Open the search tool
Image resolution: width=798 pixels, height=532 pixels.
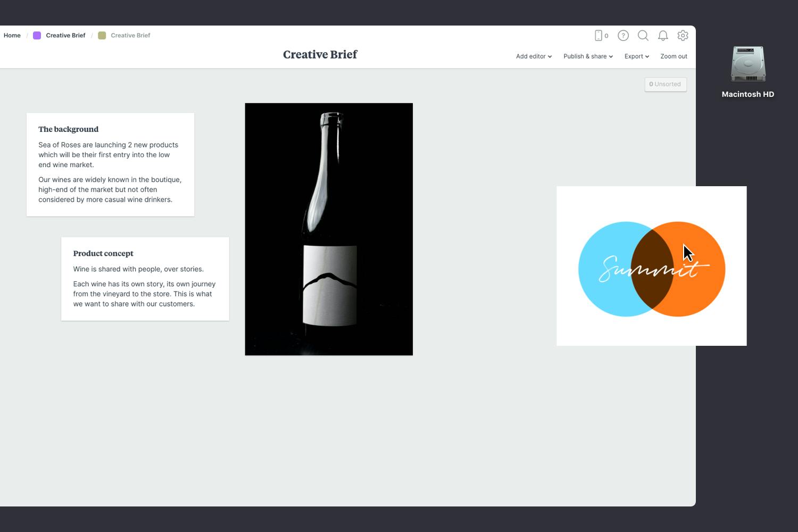point(643,35)
